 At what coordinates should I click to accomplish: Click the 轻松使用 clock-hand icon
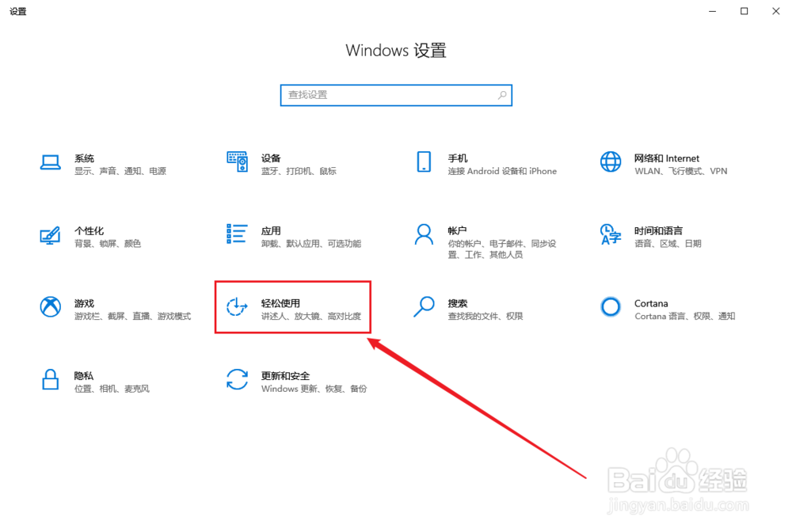tap(237, 308)
